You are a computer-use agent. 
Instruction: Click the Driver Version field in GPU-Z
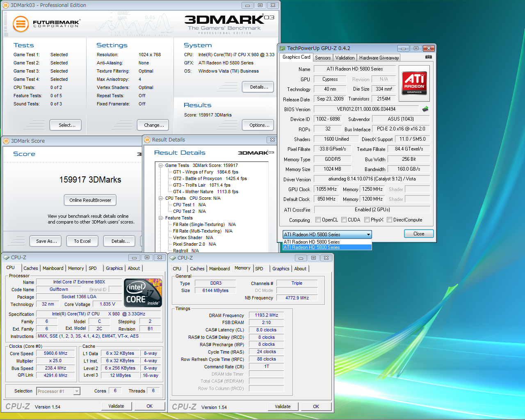click(x=372, y=179)
